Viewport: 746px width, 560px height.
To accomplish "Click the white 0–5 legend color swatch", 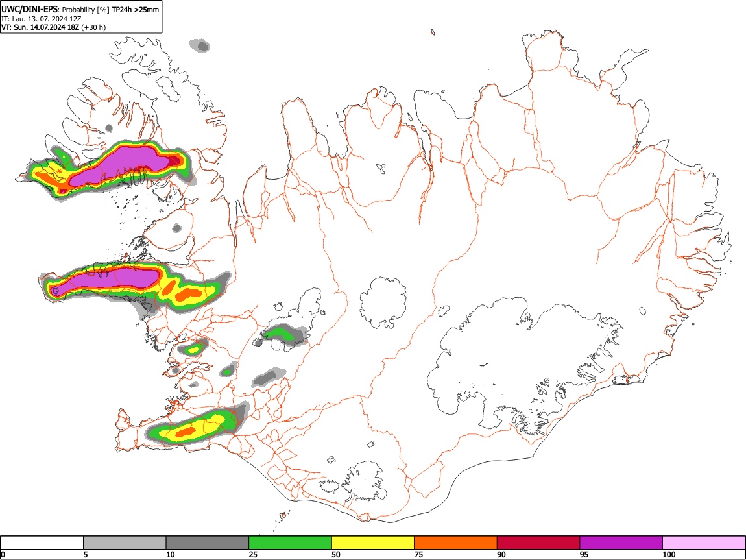I will (x=42, y=543).
